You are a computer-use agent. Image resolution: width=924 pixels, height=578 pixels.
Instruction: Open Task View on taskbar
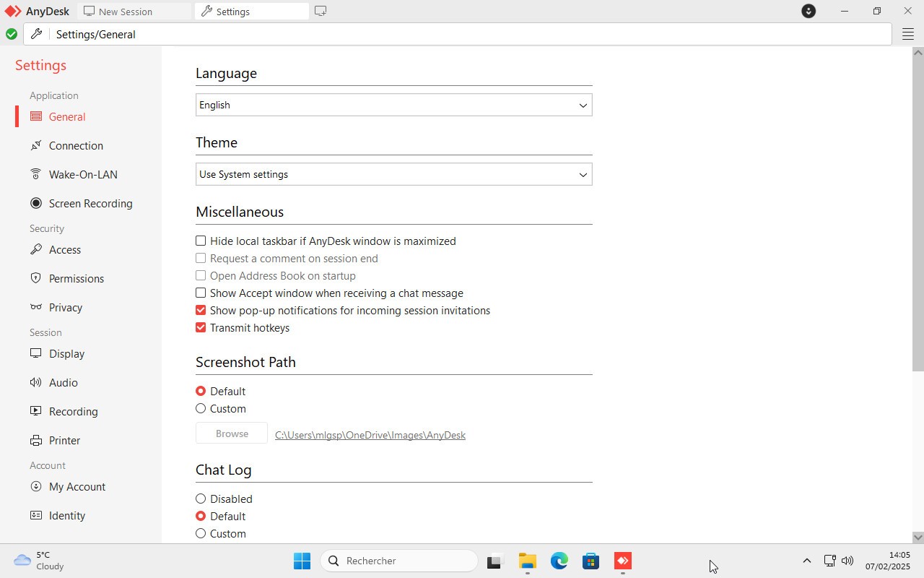coord(494,561)
